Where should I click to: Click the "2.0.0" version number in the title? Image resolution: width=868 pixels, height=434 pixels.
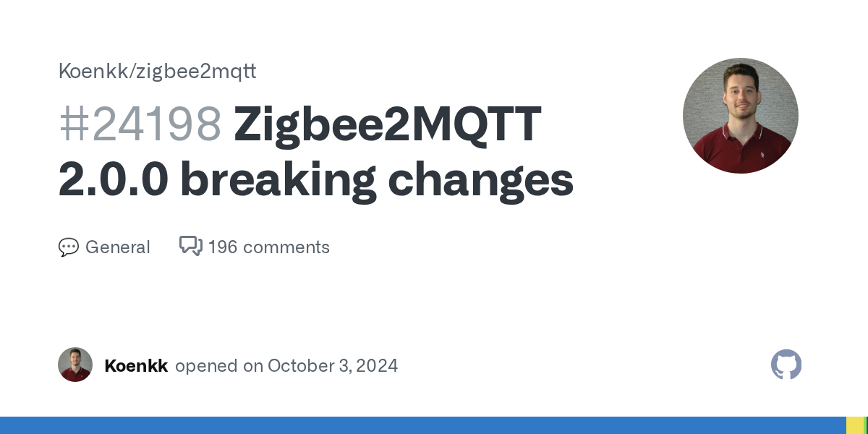tap(113, 180)
